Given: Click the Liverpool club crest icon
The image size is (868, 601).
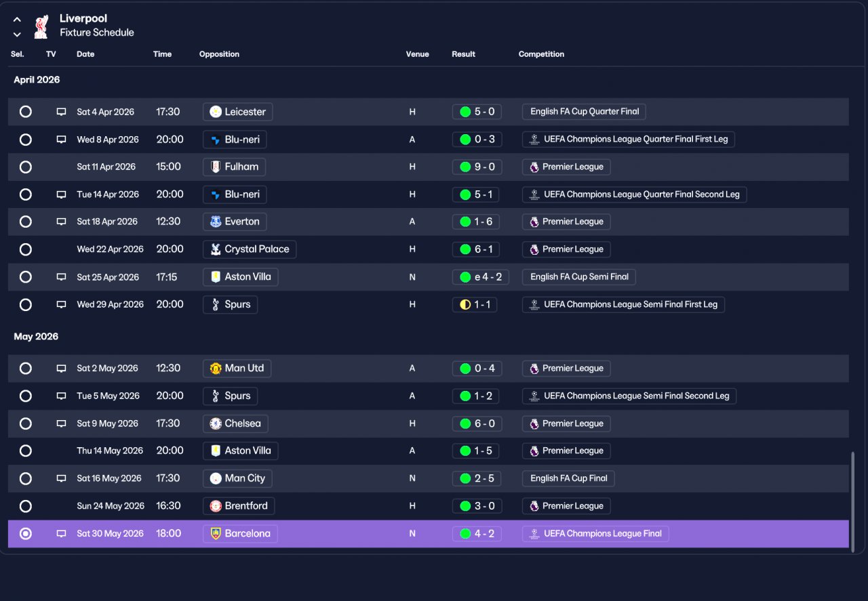Looking at the screenshot, I should pyautogui.click(x=43, y=26).
